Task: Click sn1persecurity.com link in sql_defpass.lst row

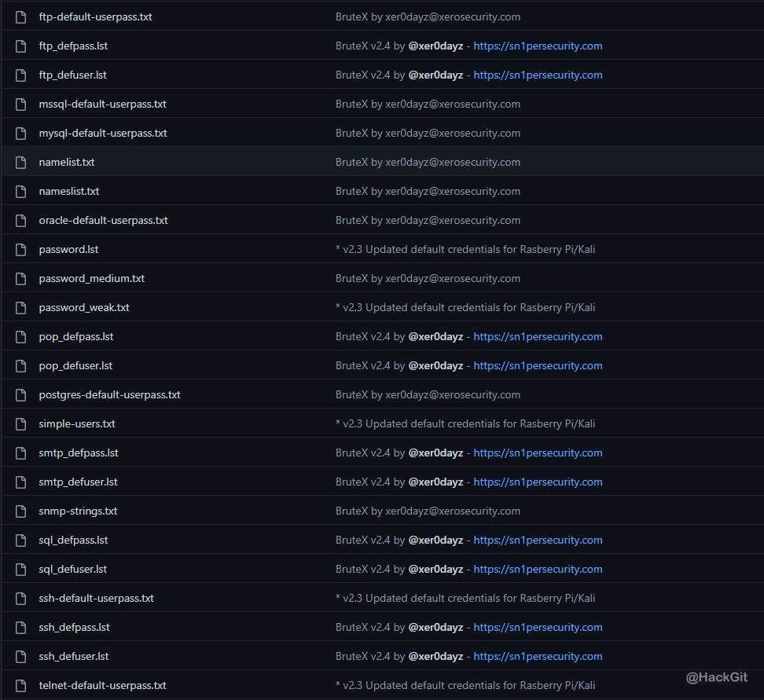Action: (x=538, y=541)
